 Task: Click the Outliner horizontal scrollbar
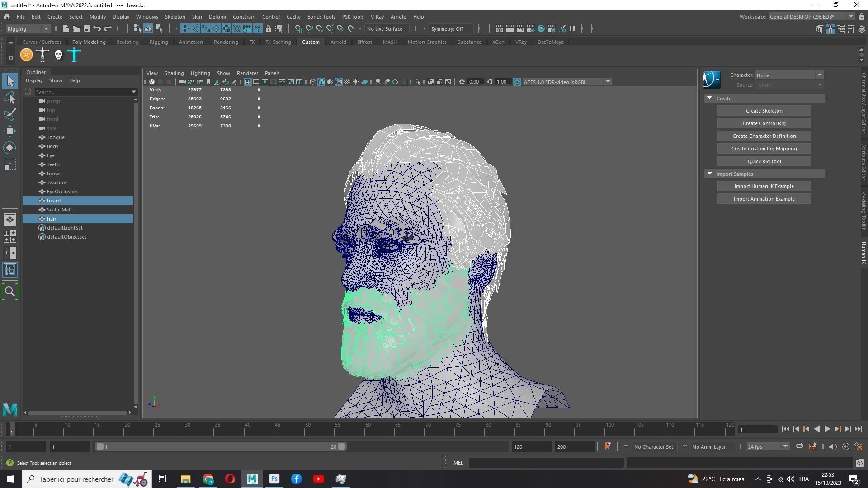[77, 413]
